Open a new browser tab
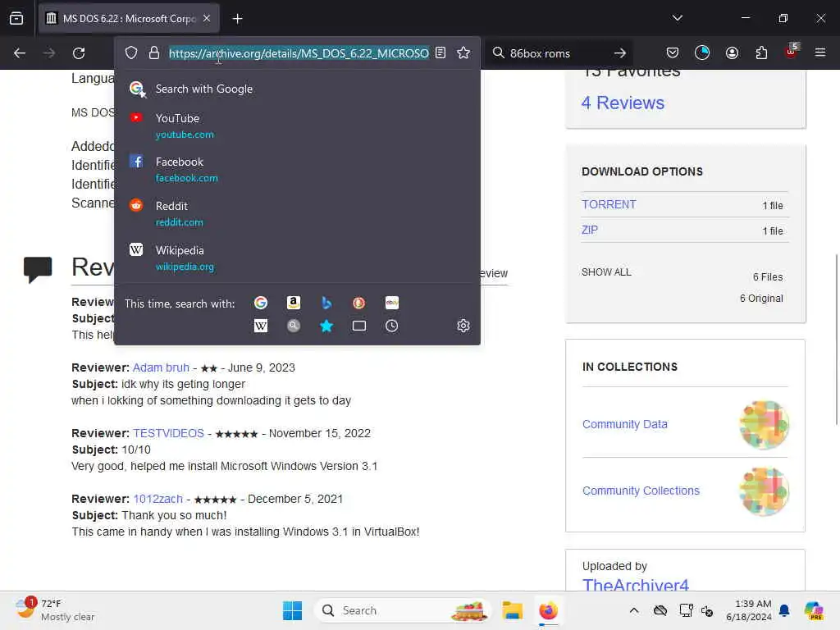This screenshot has height=630, width=840. pyautogui.click(x=237, y=19)
